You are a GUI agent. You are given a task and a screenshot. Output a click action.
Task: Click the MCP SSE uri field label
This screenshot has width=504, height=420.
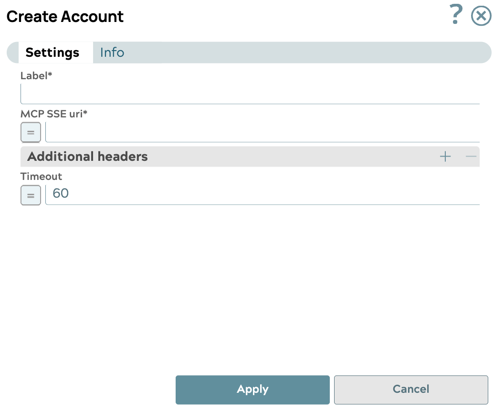pyautogui.click(x=54, y=114)
